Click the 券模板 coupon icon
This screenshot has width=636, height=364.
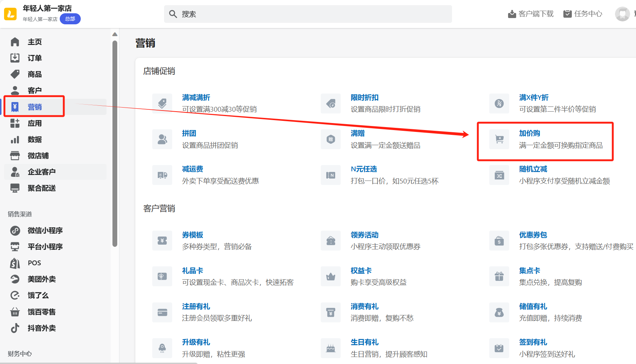[x=162, y=241]
